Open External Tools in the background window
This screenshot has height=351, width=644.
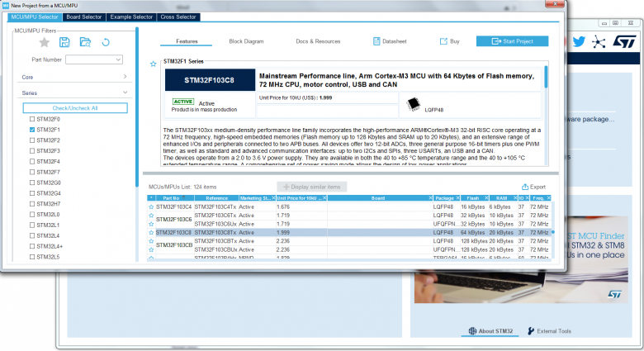click(549, 331)
